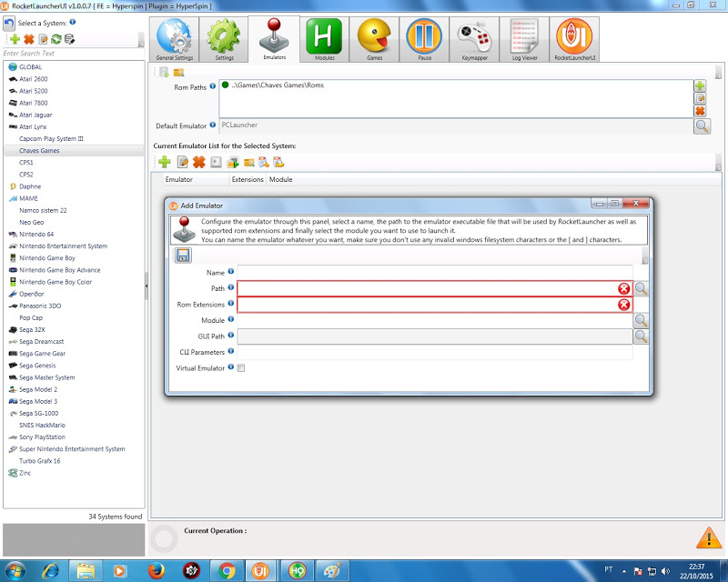This screenshot has height=582, width=728.
Task: Click the magnifier next to Default Emulator
Action: (702, 125)
